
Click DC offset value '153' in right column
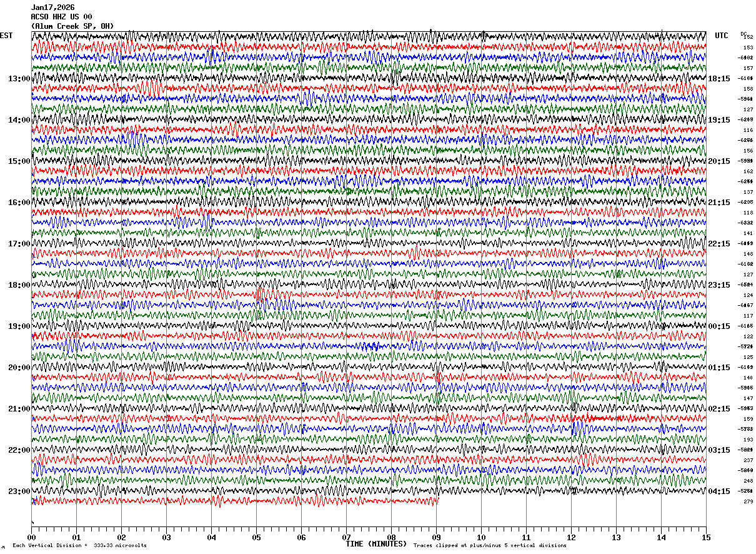[748, 48]
